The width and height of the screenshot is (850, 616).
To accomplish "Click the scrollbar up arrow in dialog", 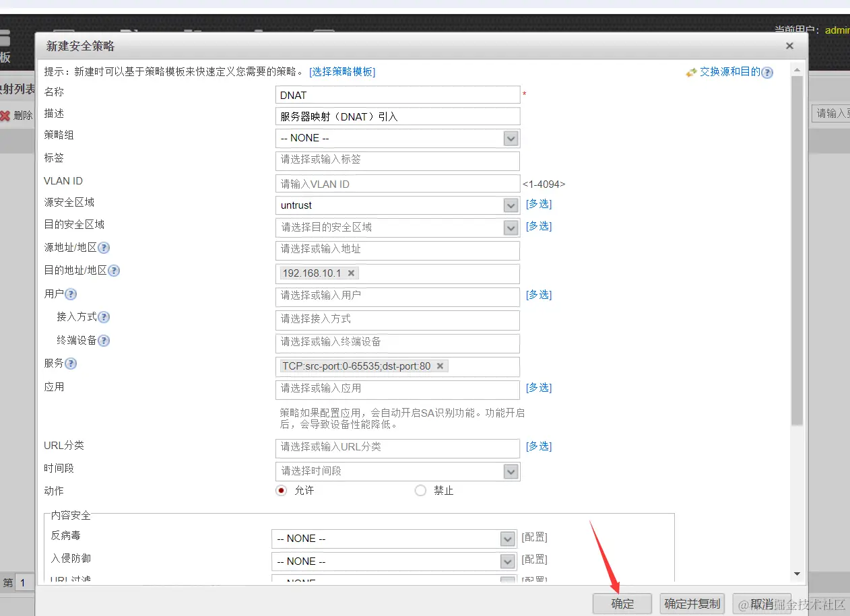I will pyautogui.click(x=797, y=70).
